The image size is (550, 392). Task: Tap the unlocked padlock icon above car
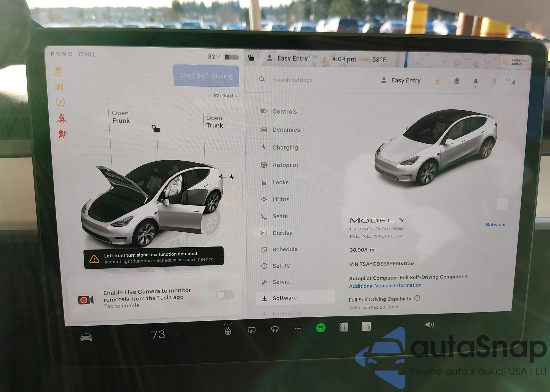click(156, 128)
